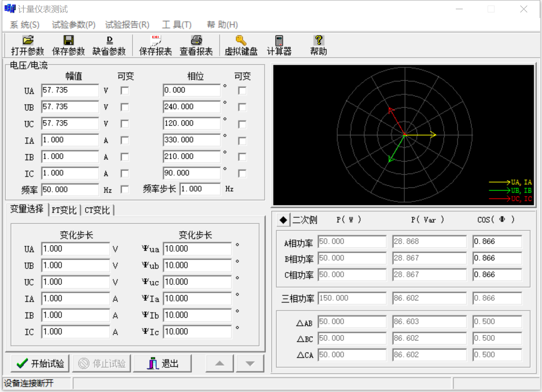Open 查看报表 printer icon
Screen dimensions: 542x392
(196, 41)
